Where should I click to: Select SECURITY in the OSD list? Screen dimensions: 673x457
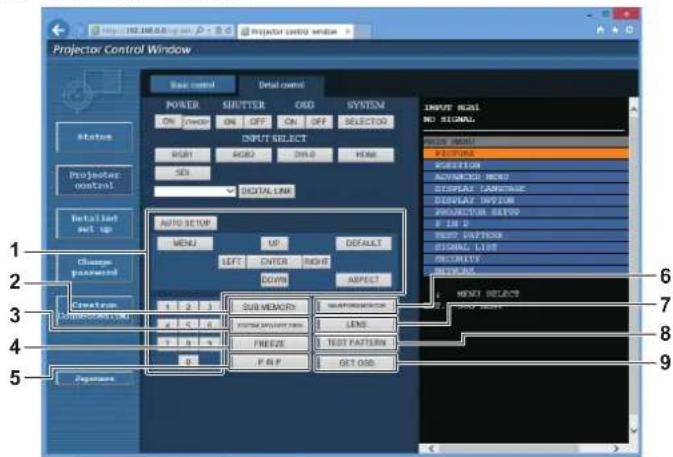pos(526,259)
